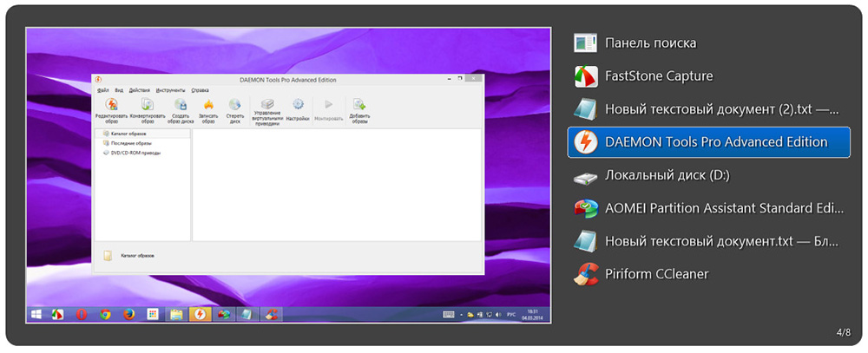The width and height of the screenshot is (868, 353).
Task: Open the Справка menu
Action: 200,89
